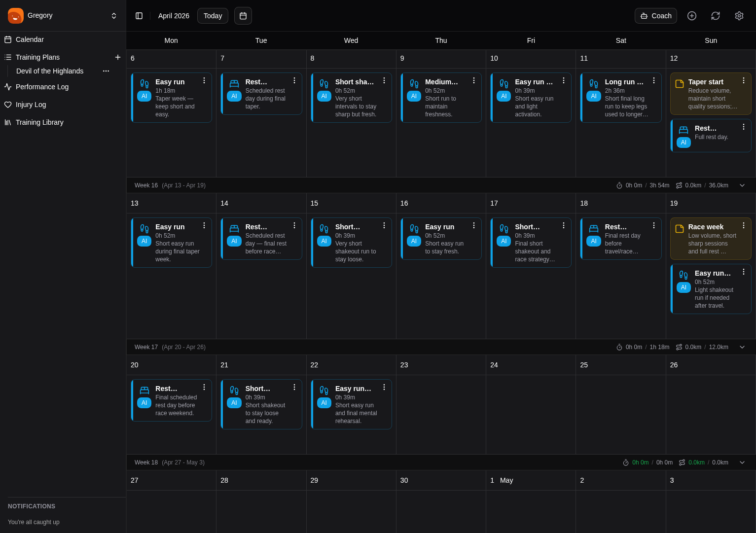
Task: Open options menu on Taper start note
Action: [744, 80]
